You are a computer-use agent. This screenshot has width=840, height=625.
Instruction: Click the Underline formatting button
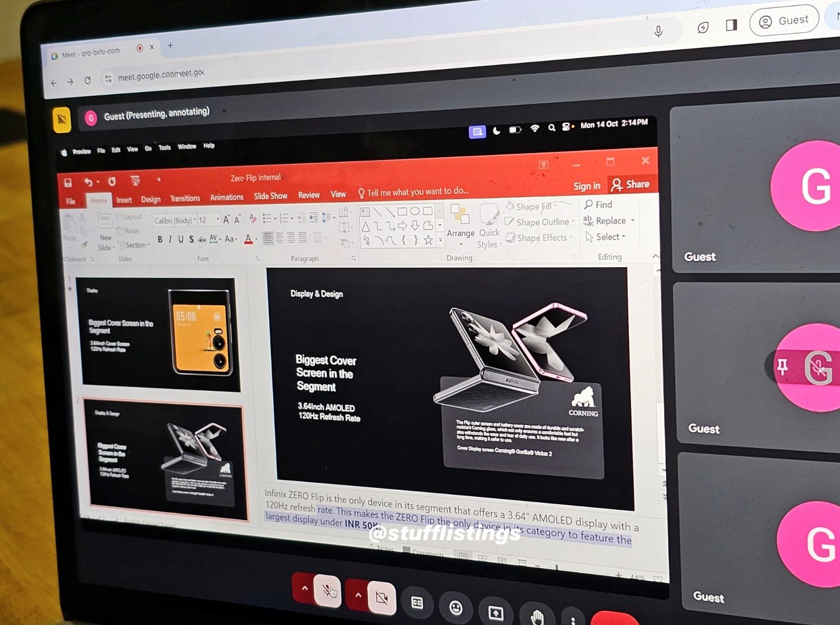[181, 240]
